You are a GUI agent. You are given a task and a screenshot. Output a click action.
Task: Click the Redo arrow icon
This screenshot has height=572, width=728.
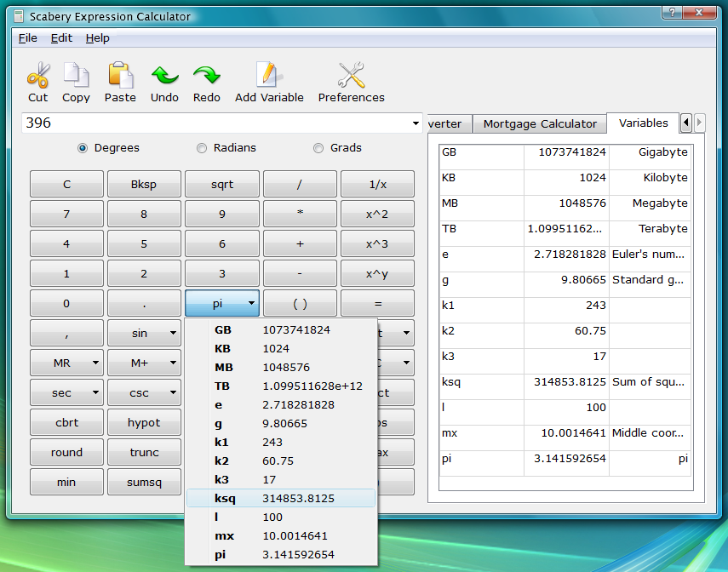pos(206,76)
